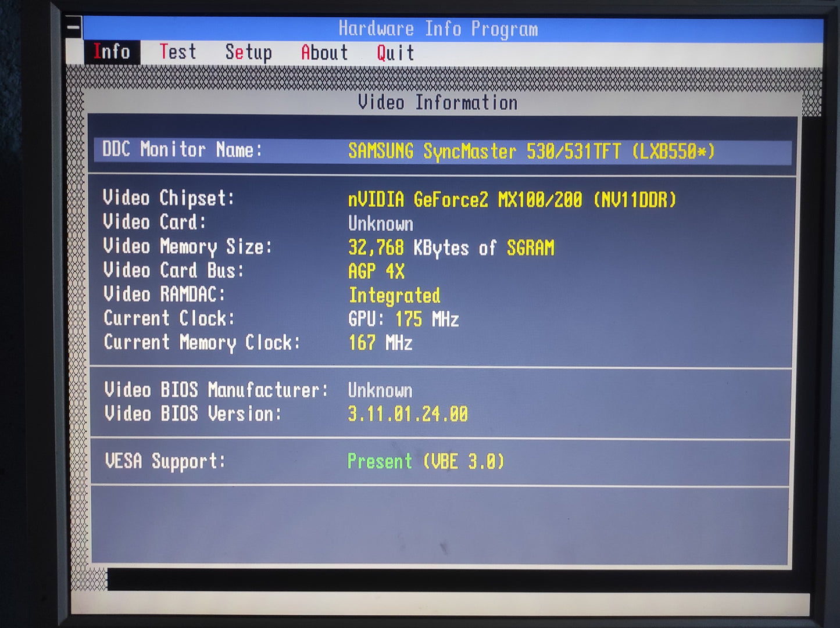Click the Video BIOS Version label
Screen dimensions: 840x628
(x=193, y=414)
